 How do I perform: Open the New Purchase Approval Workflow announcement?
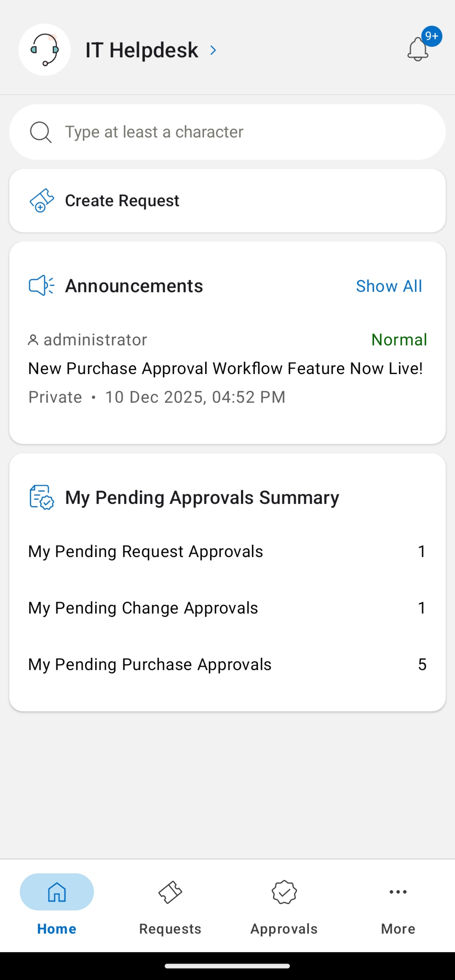(225, 368)
